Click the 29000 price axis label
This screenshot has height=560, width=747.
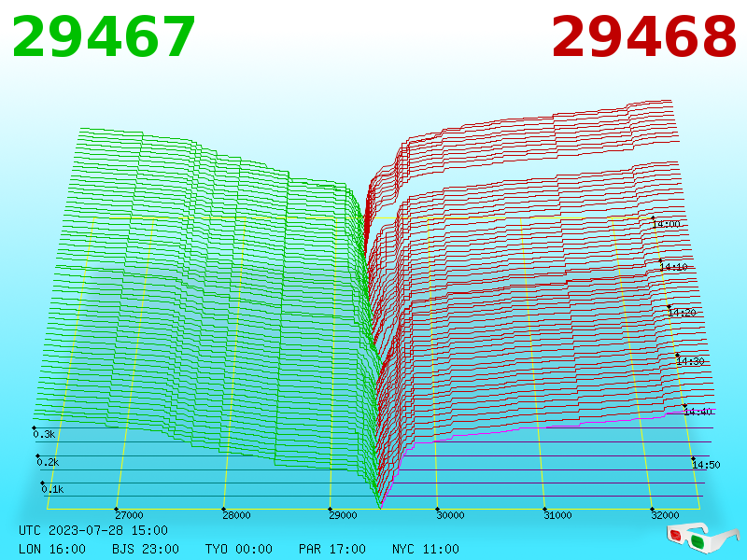343,515
